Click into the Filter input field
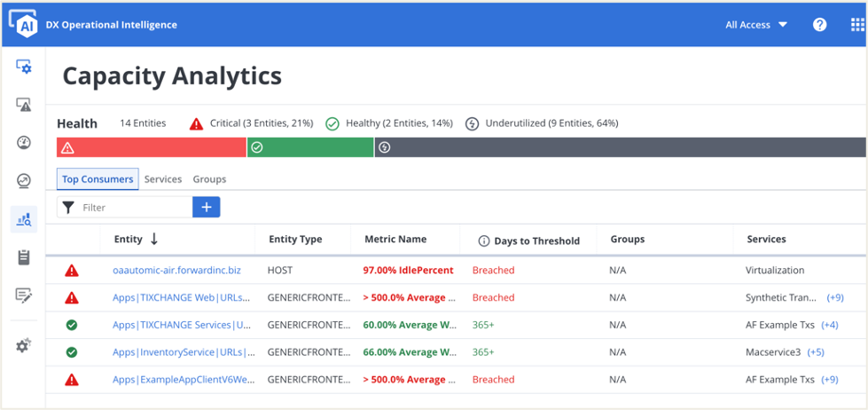The image size is (868, 410). [133, 208]
